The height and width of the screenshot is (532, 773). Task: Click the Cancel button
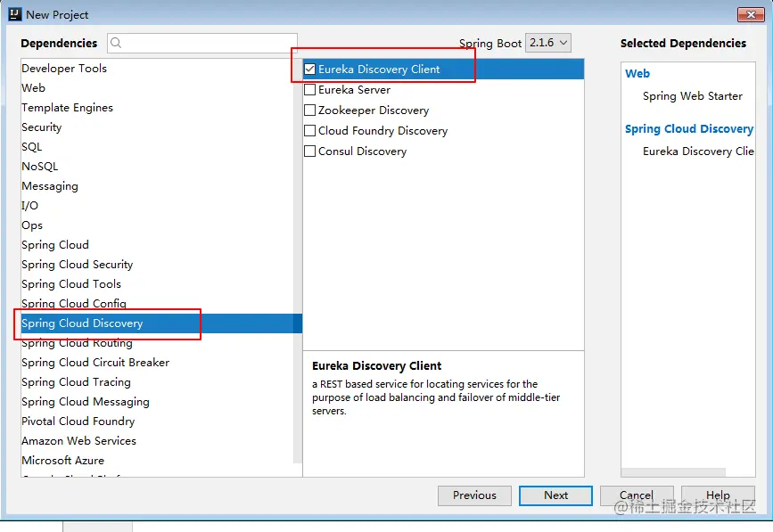click(x=637, y=495)
